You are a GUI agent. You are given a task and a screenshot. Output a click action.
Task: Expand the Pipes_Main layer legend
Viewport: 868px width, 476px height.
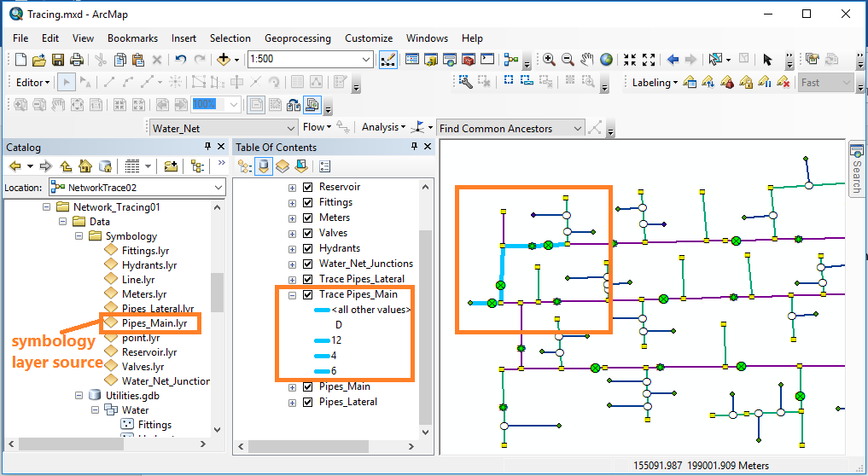[292, 387]
